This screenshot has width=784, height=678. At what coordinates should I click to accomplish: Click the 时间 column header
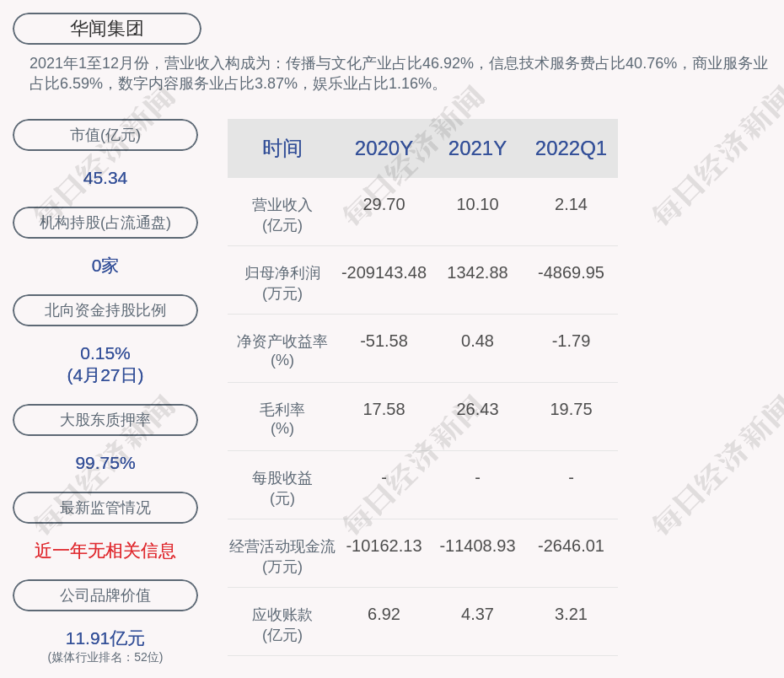282,148
